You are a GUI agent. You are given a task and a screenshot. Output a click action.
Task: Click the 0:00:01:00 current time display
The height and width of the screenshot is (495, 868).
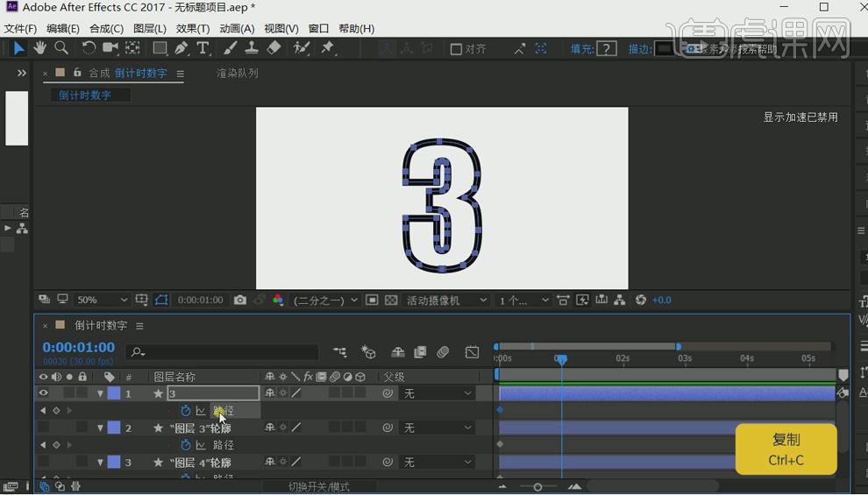tap(78, 348)
